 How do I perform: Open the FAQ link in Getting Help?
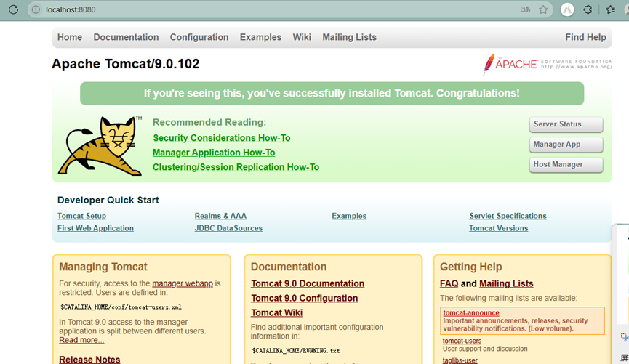click(x=449, y=283)
